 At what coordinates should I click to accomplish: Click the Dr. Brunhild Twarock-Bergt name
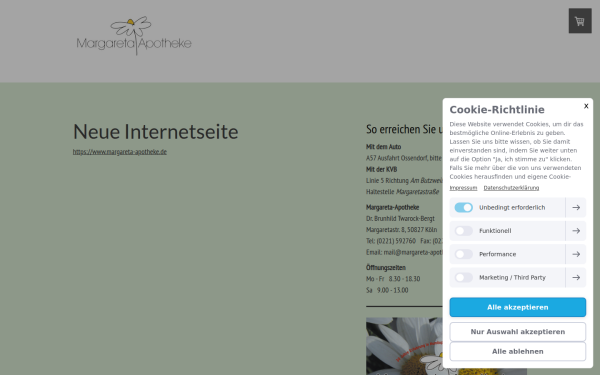click(x=400, y=218)
